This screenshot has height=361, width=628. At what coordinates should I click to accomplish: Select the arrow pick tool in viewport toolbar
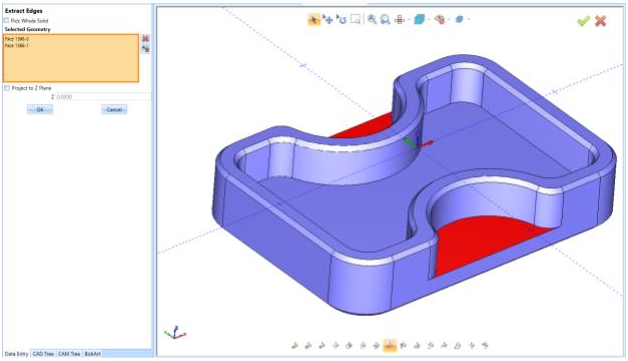tap(314, 19)
